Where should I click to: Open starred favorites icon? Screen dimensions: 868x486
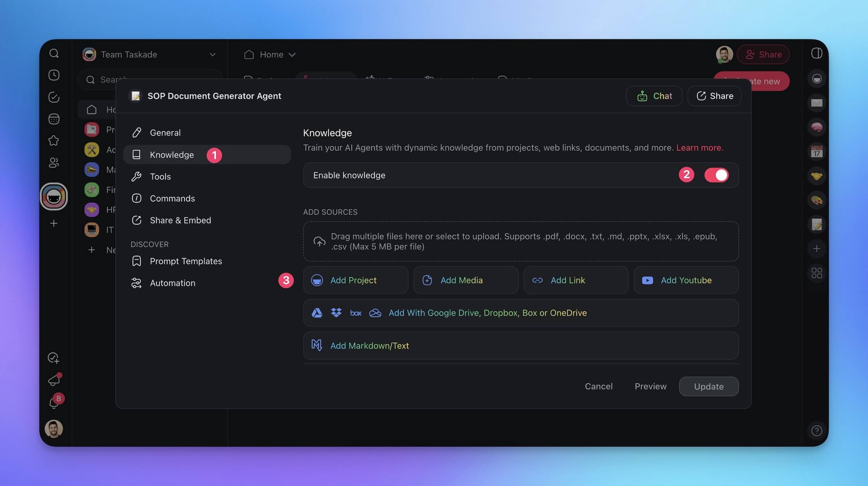pyautogui.click(x=54, y=141)
